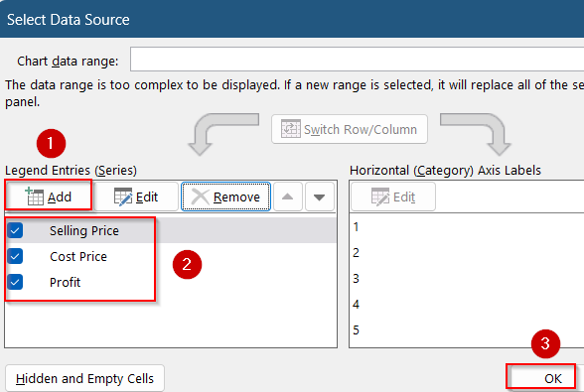Select the Cost Price series row
This screenshot has width=584, height=392.
[171, 256]
